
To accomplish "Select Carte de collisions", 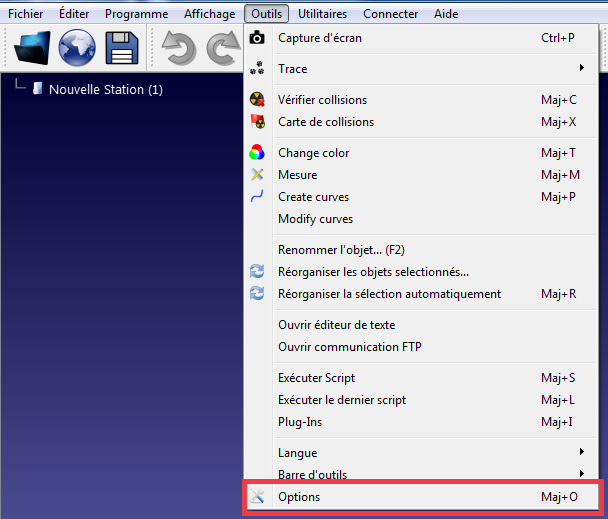I will click(x=421, y=122).
